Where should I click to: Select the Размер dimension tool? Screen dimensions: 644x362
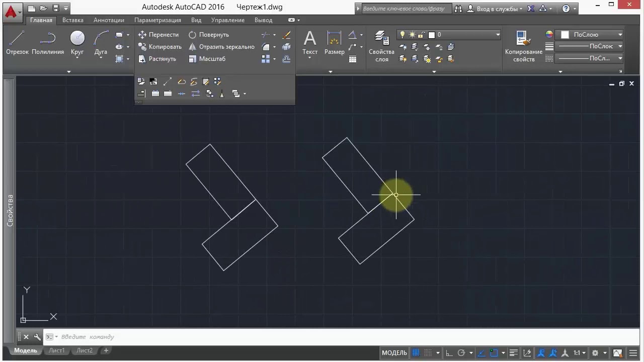[x=334, y=43]
